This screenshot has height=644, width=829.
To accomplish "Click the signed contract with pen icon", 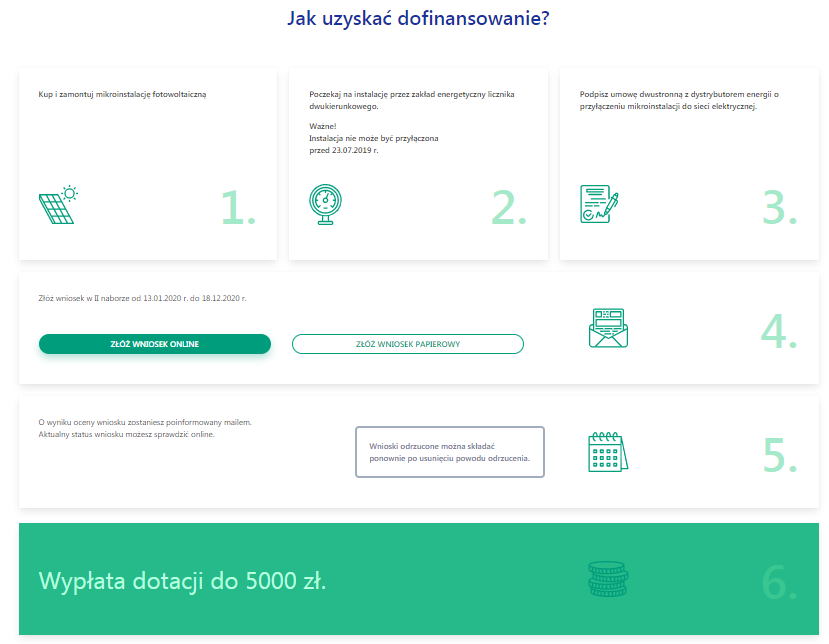I will point(600,204).
